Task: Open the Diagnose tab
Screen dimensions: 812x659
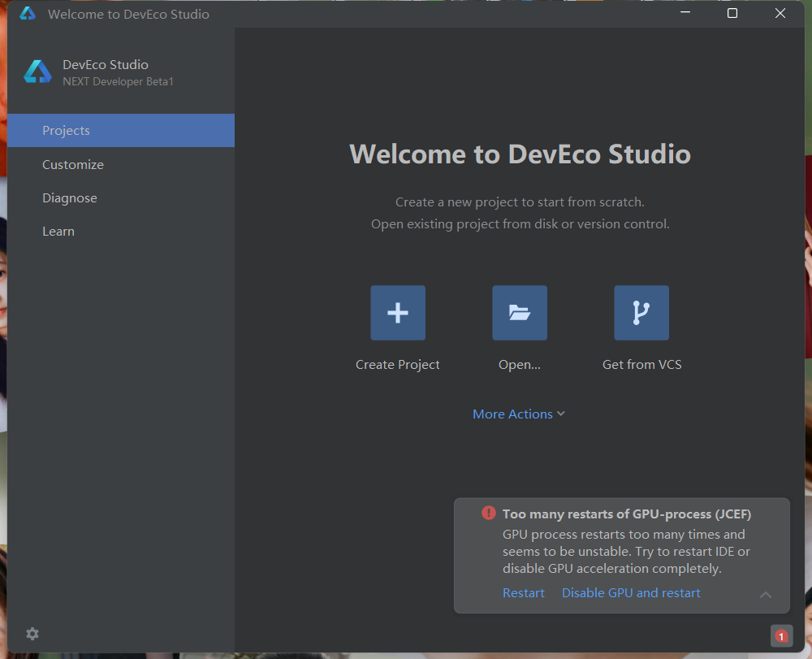Action: coord(121,198)
